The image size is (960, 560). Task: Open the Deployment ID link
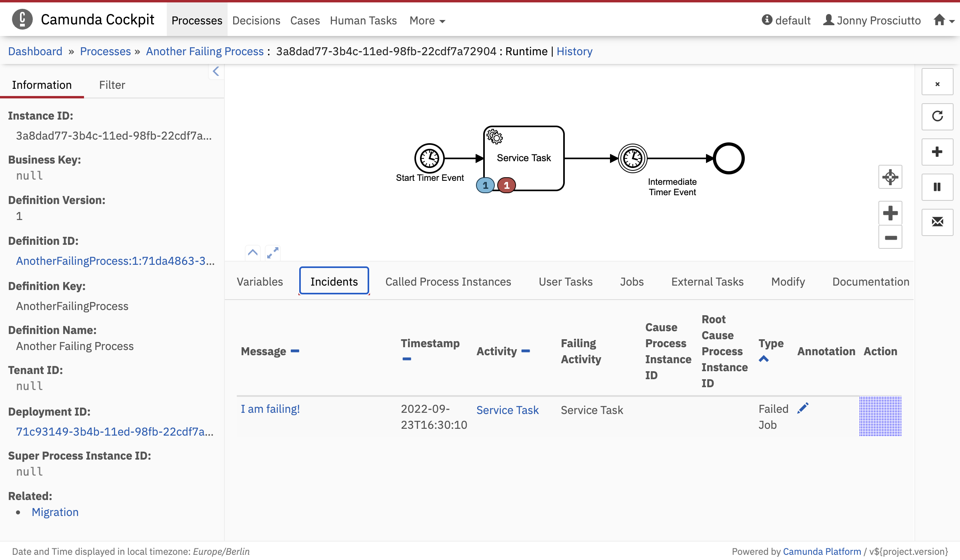pyautogui.click(x=114, y=432)
